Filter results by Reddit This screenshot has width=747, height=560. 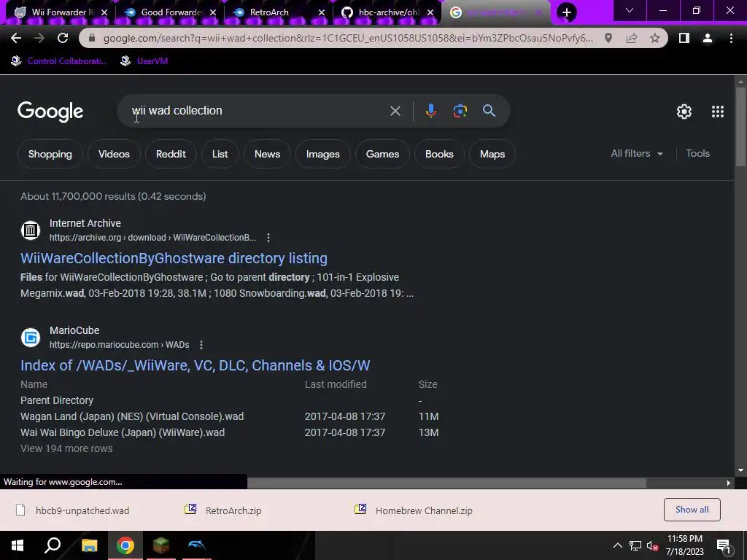(171, 154)
